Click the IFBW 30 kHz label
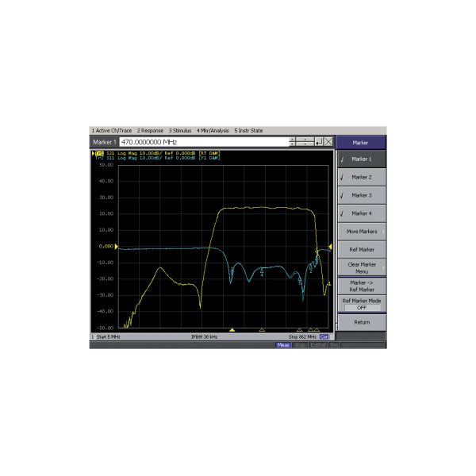Image resolution: width=476 pixels, height=476 pixels. coord(204,336)
